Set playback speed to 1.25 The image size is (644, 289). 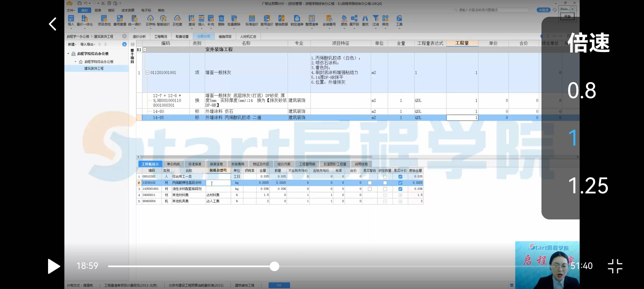click(588, 186)
